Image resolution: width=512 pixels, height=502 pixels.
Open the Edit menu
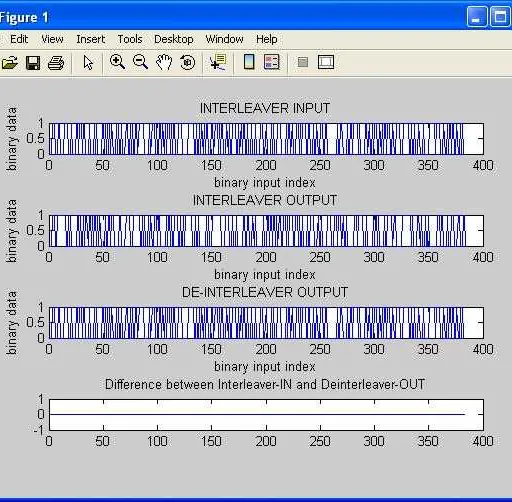tap(19, 39)
